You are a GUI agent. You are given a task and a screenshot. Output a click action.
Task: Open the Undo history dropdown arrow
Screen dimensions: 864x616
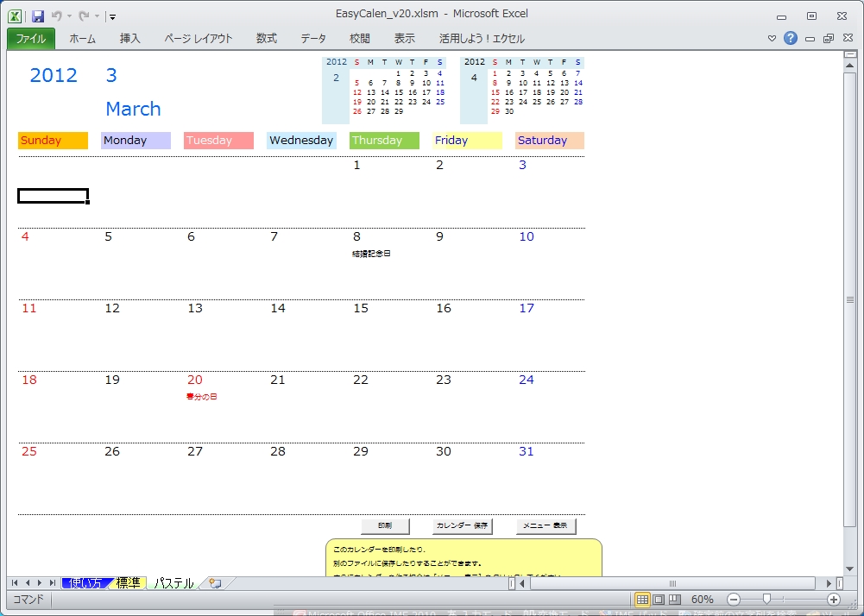coord(69,16)
